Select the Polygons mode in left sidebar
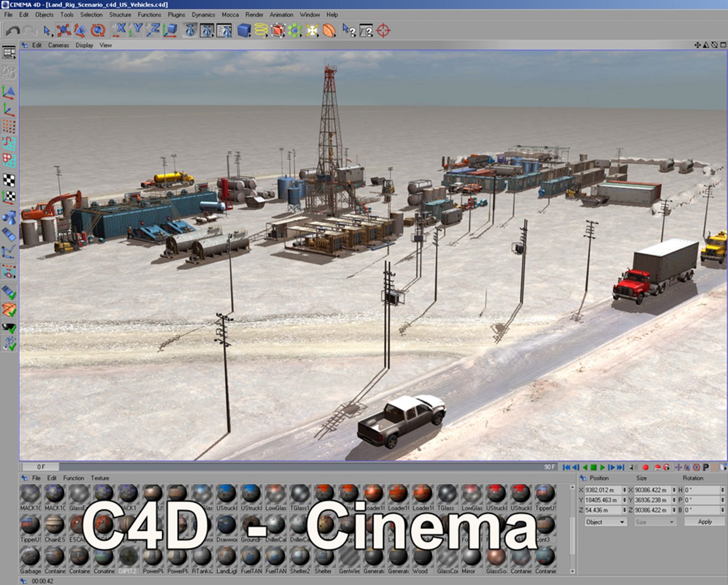The image size is (728, 585). click(9, 161)
